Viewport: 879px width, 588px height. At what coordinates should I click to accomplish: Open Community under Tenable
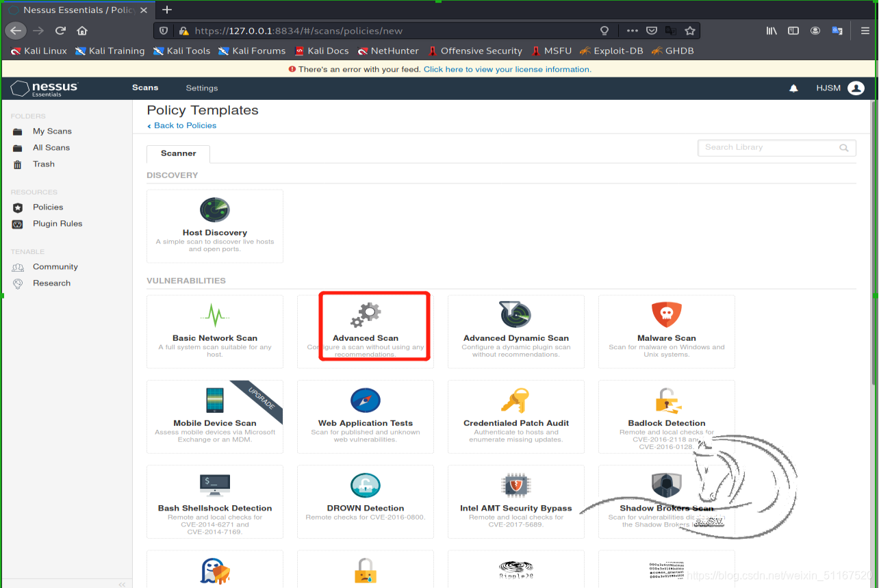55,266
